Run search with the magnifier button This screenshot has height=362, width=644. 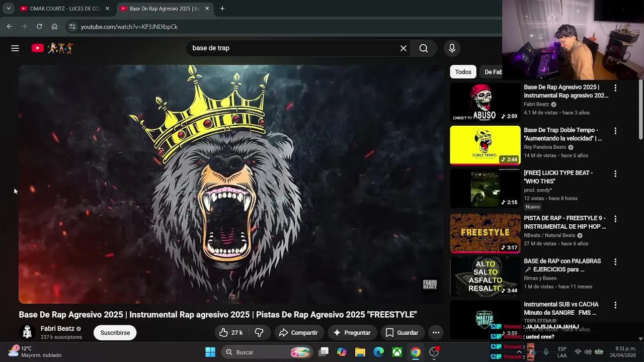tap(424, 48)
